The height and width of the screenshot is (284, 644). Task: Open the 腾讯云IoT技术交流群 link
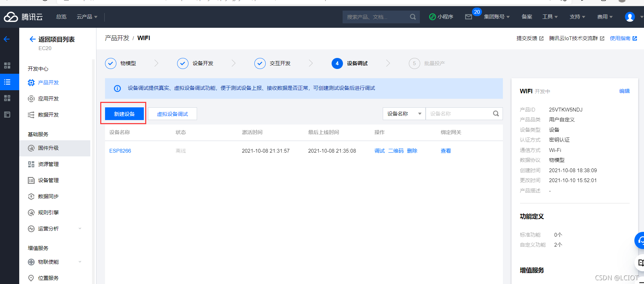(577, 38)
